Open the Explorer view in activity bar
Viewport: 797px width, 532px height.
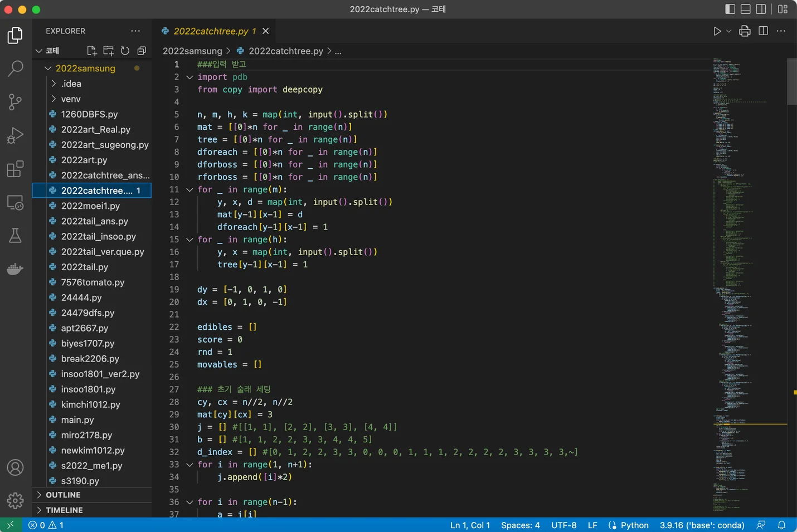coord(15,36)
